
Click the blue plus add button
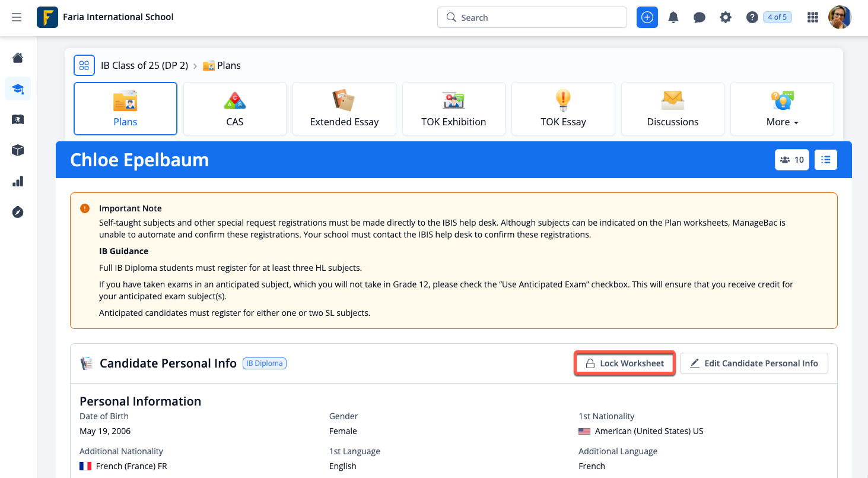pos(647,17)
